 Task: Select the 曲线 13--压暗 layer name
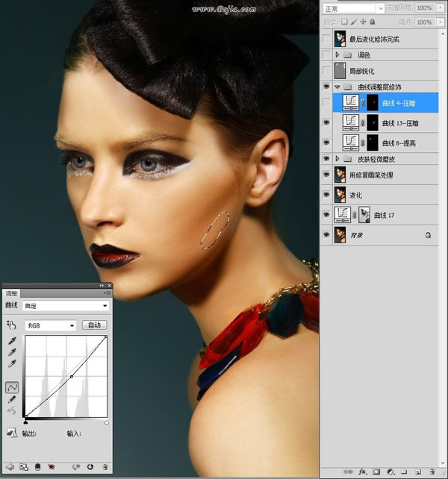(x=400, y=123)
